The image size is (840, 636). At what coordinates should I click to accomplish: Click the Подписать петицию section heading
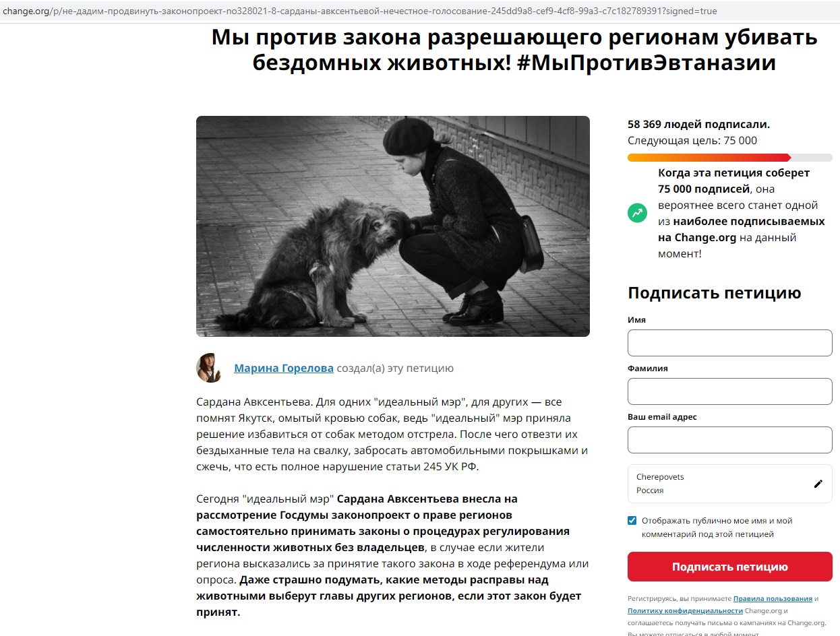714,293
